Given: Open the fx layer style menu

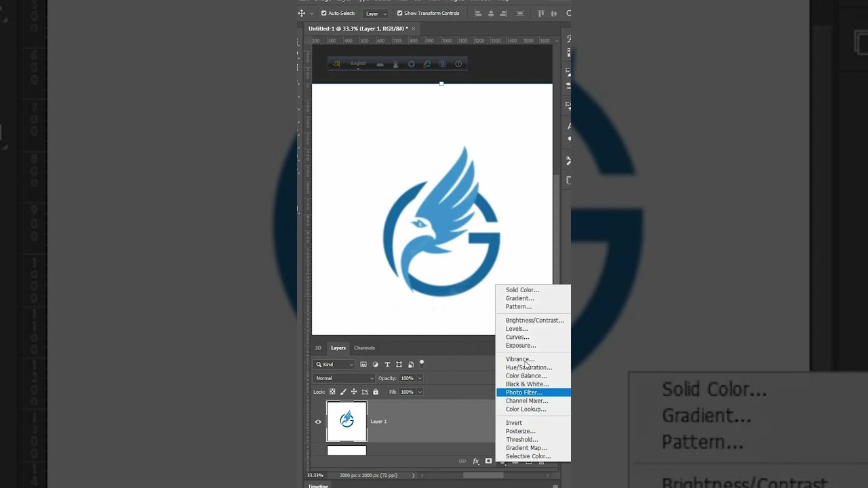Looking at the screenshot, I should pos(475,461).
